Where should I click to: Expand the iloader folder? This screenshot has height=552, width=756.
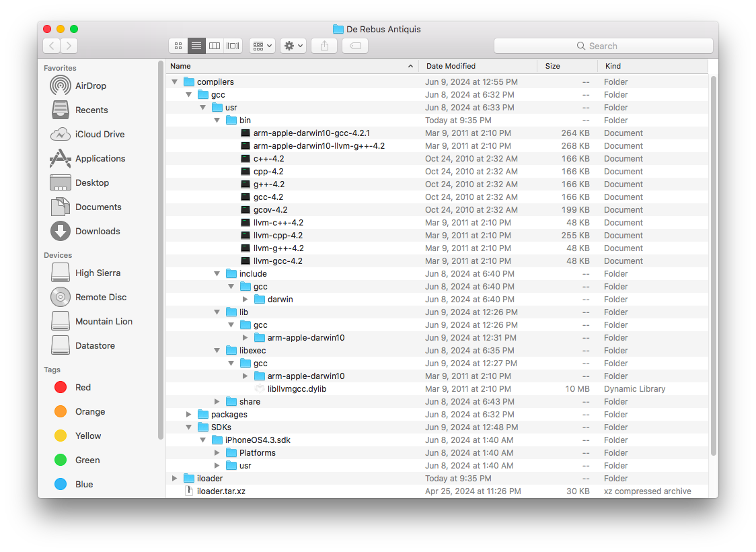click(174, 478)
